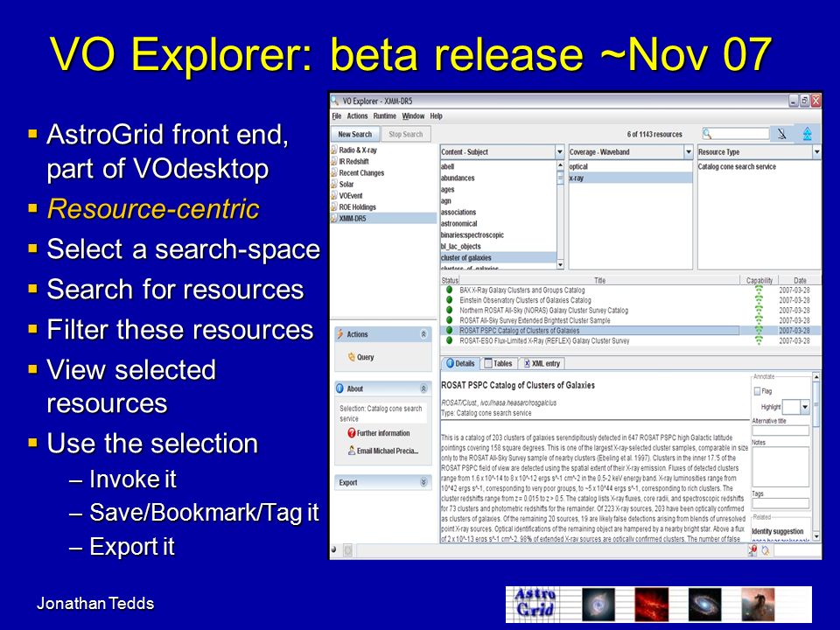Viewport: 840px width, 630px height.
Task: Click subject list scrollbar up arrow
Action: point(560,165)
